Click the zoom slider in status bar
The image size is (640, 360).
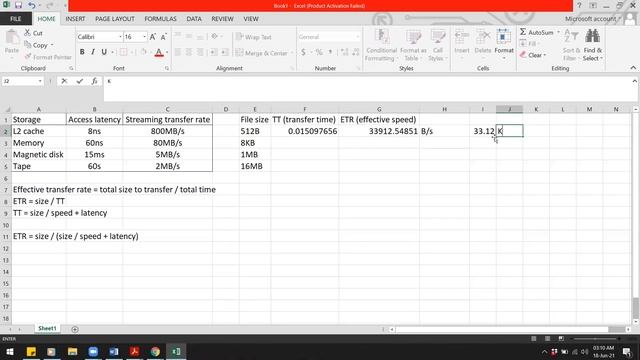click(x=596, y=339)
